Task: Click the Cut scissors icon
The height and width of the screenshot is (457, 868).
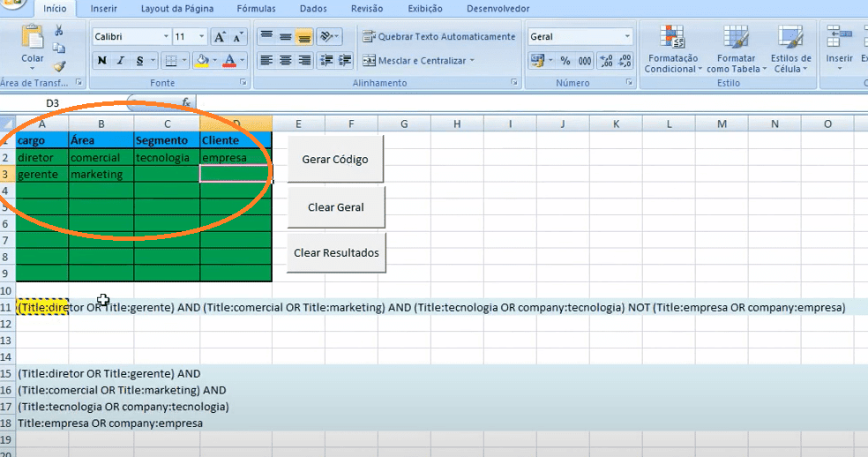Action: click(59, 30)
